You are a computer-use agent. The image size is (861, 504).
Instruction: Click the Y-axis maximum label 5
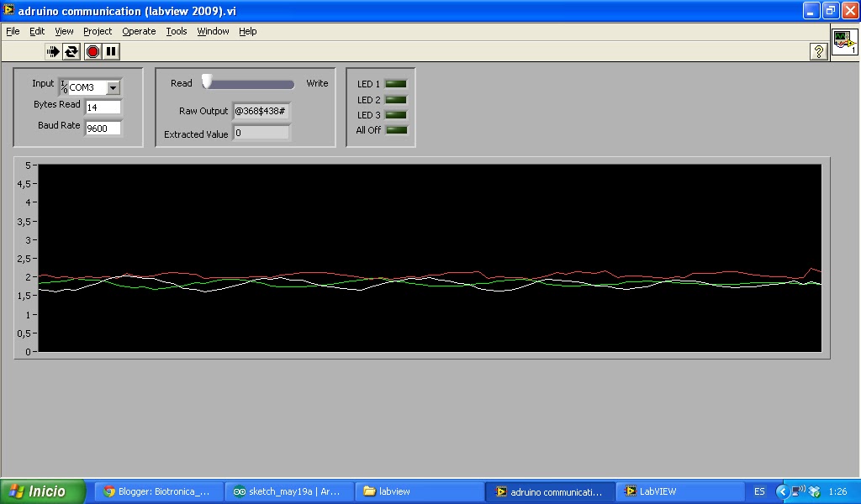pyautogui.click(x=28, y=165)
